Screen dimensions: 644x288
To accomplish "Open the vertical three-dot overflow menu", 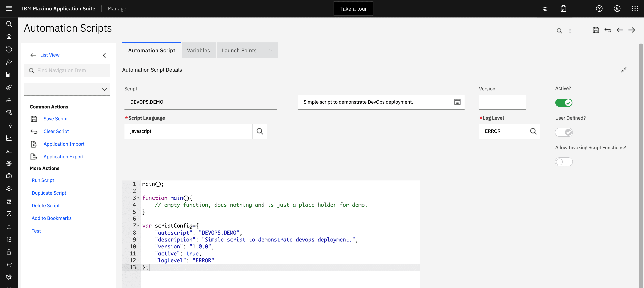I will pos(570,31).
